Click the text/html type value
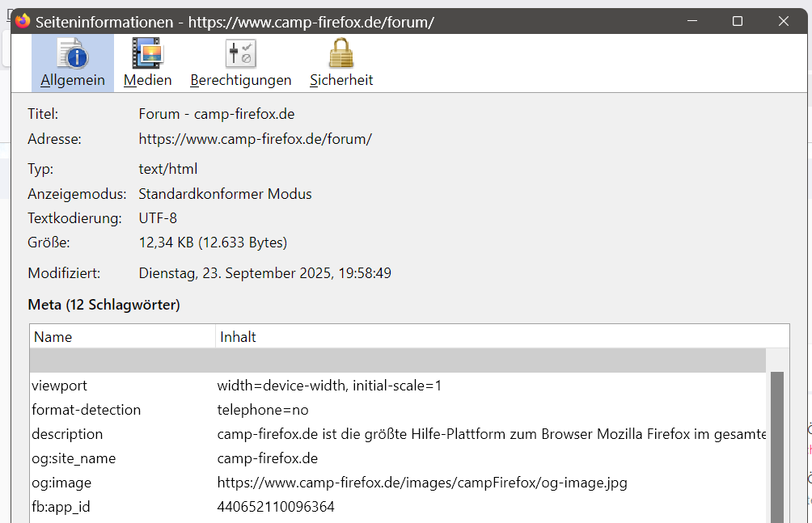The width and height of the screenshot is (812, 523). [168, 170]
